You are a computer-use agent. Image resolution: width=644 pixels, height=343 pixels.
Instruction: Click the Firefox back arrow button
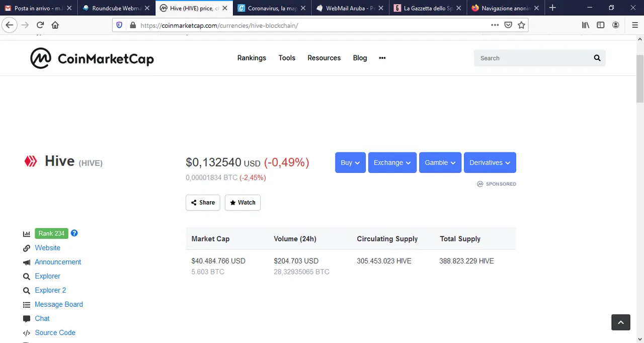click(x=10, y=25)
